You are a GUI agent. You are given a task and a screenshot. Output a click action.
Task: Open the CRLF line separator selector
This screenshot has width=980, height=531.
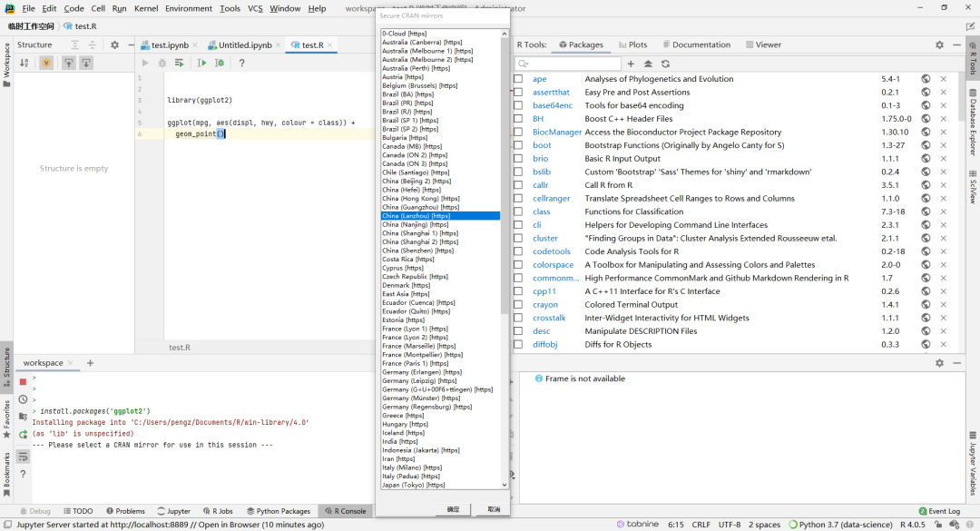click(x=701, y=525)
